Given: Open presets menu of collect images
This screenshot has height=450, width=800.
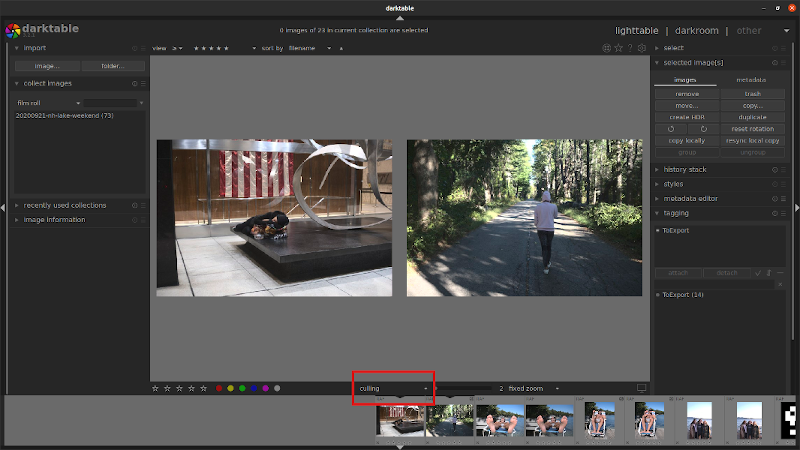Looking at the screenshot, I should point(143,83).
